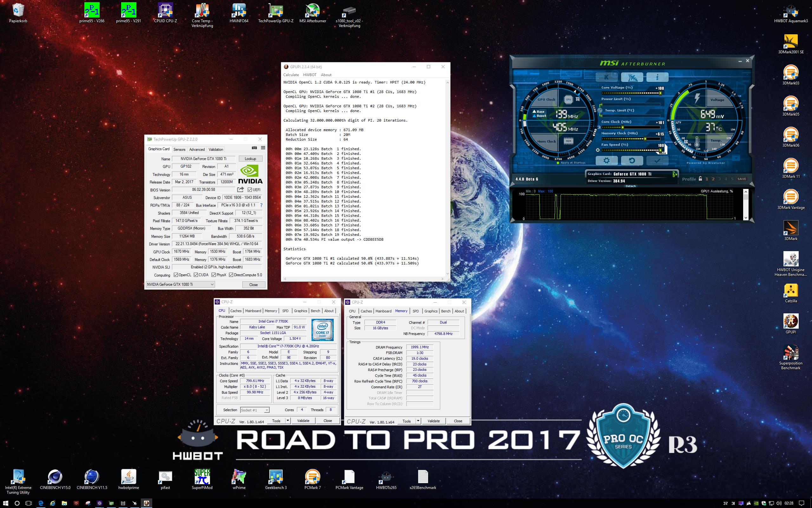Open About menu in GPUPI
Screen dimensions: 812x508
pos(326,75)
